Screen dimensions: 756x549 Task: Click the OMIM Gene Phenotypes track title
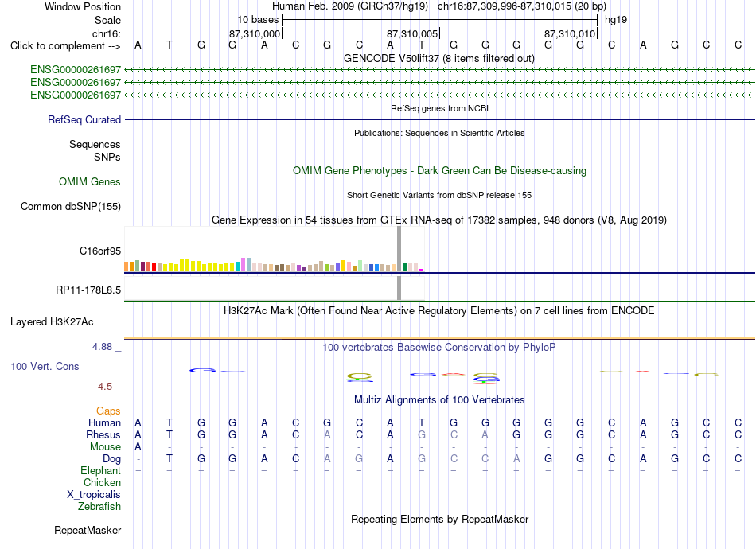(x=440, y=170)
